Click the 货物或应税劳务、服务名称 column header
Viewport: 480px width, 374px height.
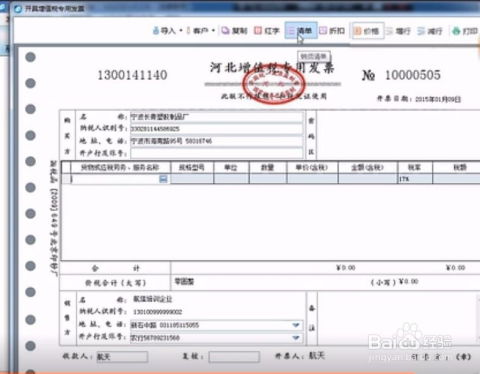click(x=120, y=167)
